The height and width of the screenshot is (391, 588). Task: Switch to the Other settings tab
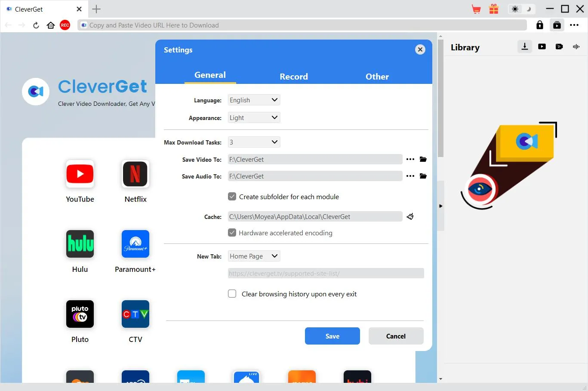377,77
